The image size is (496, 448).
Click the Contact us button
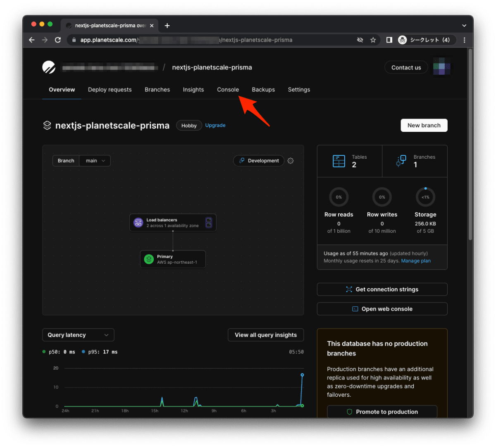406,67
